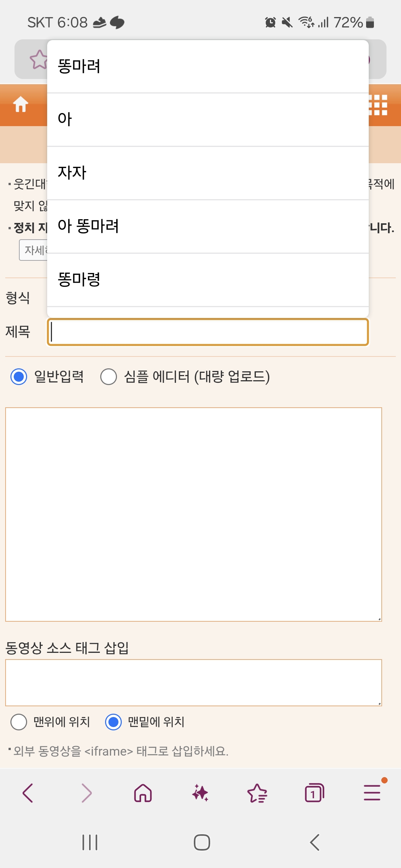Click inside the 동영상 소스 태그 textarea
The height and width of the screenshot is (868, 401).
[x=193, y=683]
